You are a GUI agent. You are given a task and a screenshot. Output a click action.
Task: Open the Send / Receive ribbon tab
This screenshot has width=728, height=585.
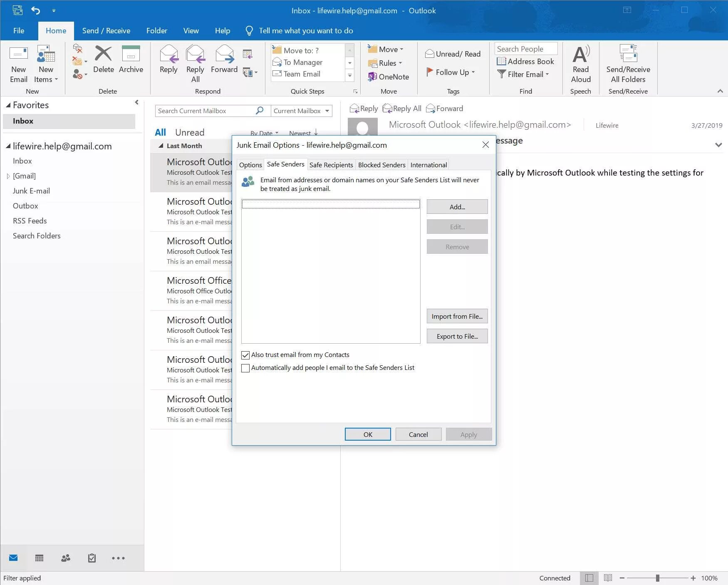[x=106, y=31]
